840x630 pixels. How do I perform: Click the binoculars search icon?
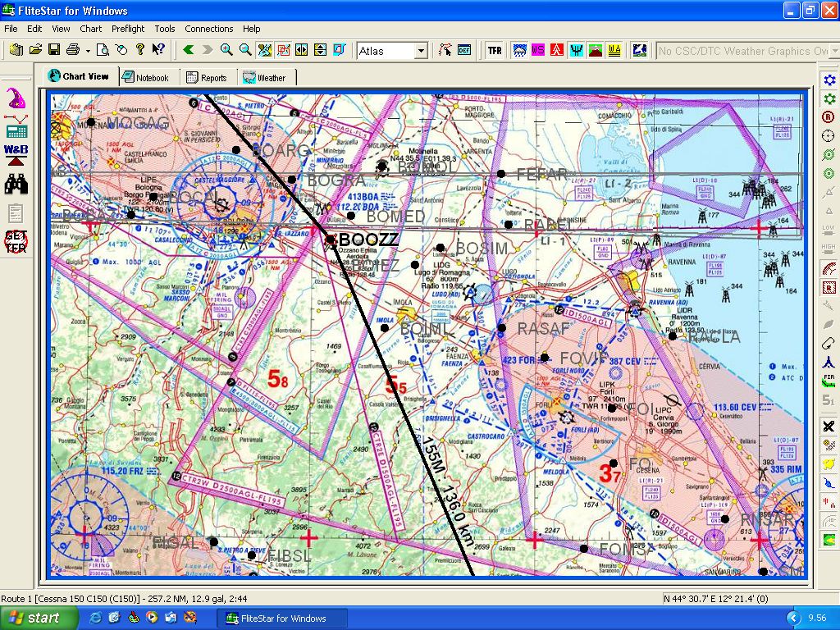click(16, 184)
